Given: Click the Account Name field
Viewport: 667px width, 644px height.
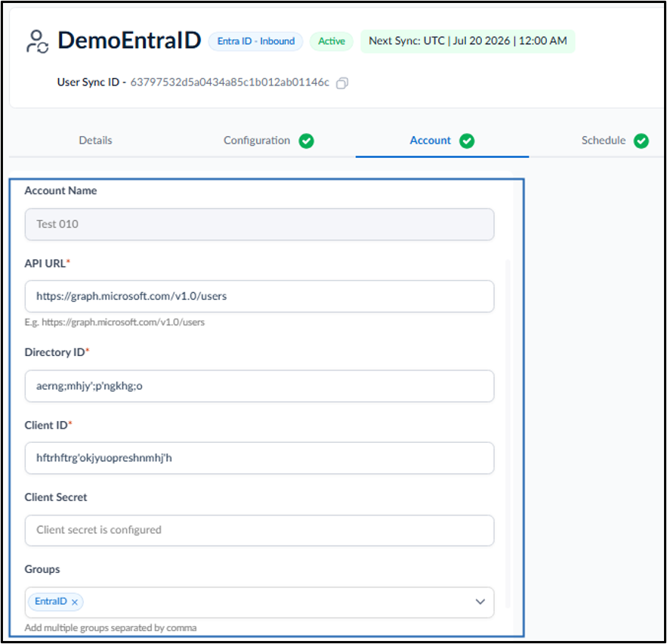Looking at the screenshot, I should coord(260,224).
